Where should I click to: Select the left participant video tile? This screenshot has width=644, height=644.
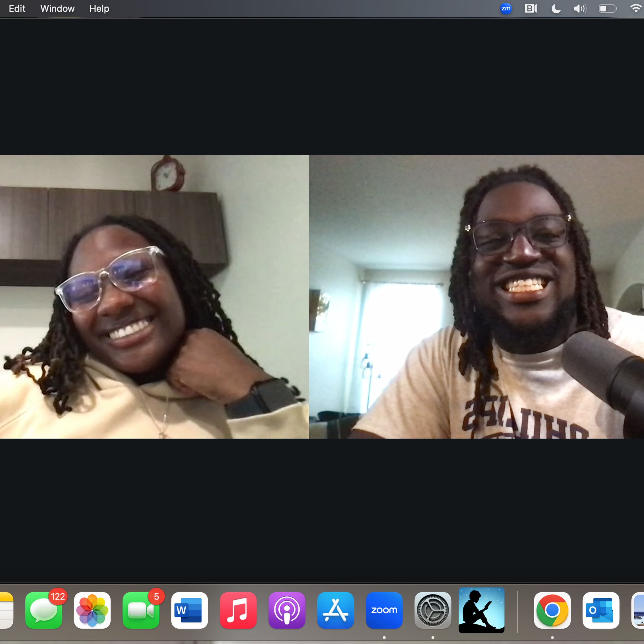tap(154, 297)
